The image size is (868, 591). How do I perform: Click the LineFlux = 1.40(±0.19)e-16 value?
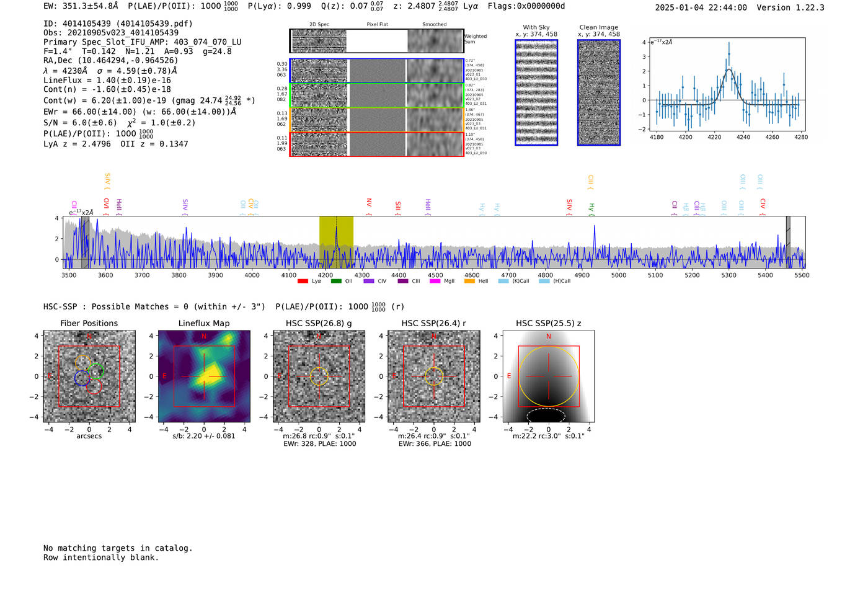[107, 81]
